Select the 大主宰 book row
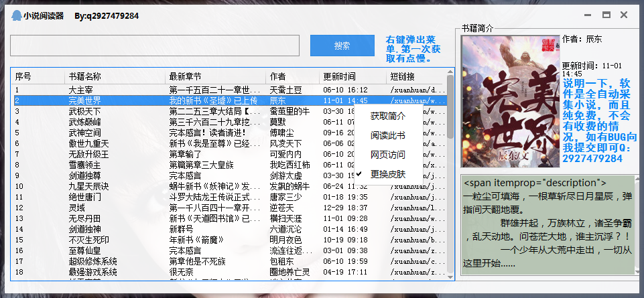The image size is (644, 298). 230,90
